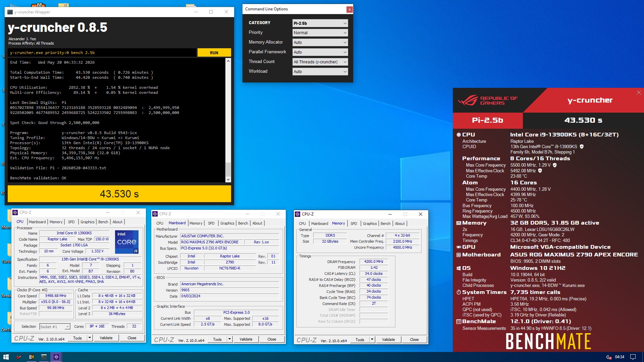The height and width of the screenshot is (362, 644).
Task: Open the Windows notification center
Action: point(633,357)
